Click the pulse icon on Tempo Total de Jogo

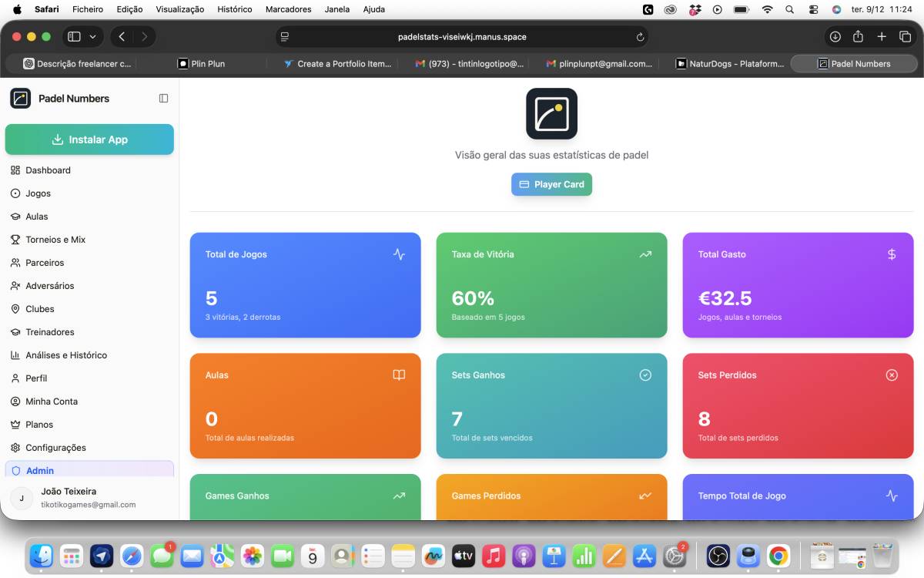pyautogui.click(x=892, y=496)
